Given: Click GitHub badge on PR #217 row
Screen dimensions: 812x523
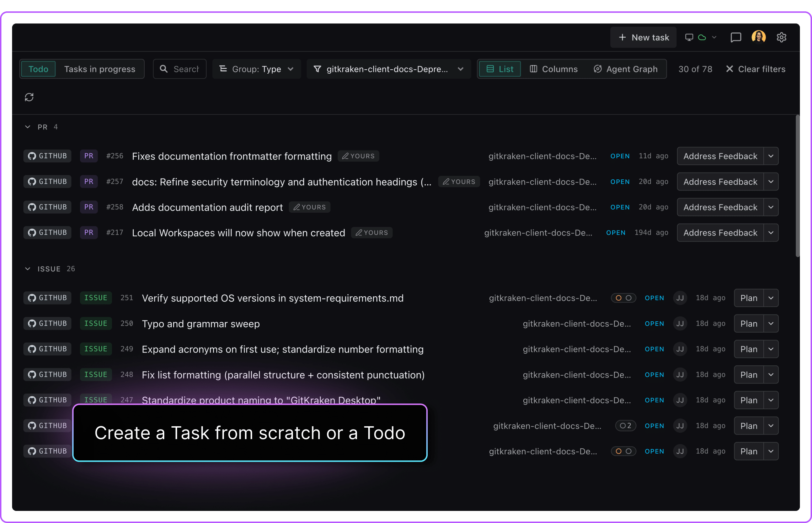Looking at the screenshot, I should (48, 233).
